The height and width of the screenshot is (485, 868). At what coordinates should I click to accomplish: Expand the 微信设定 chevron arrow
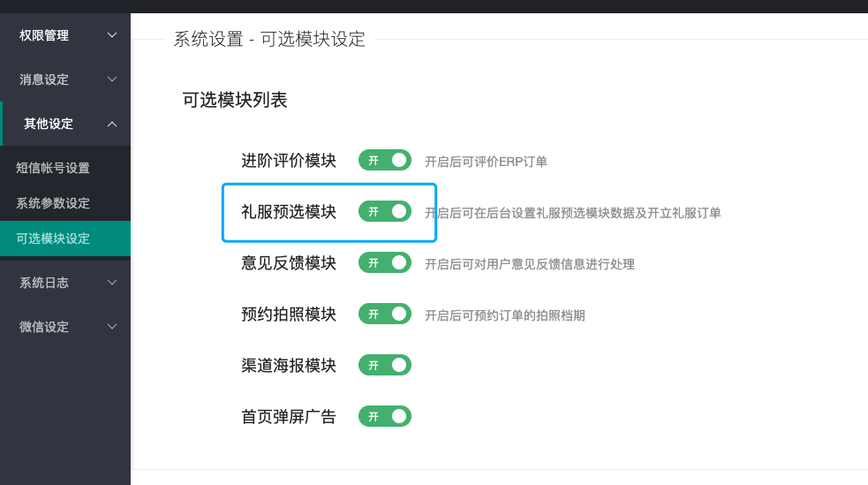(x=112, y=327)
